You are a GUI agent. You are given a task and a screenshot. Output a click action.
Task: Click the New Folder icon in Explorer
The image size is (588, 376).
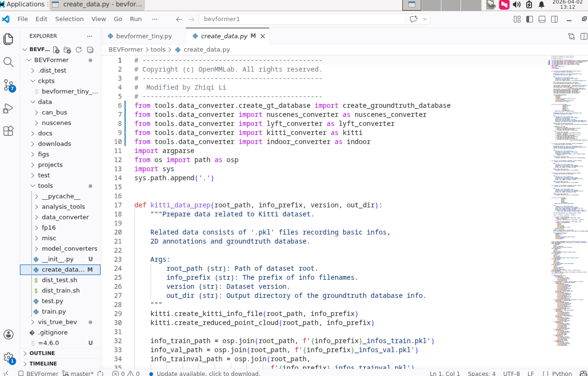coord(67,50)
